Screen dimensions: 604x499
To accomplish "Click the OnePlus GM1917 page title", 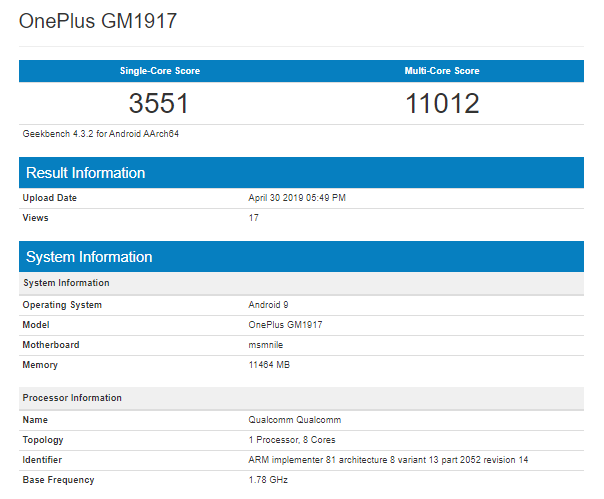I will pyautogui.click(x=100, y=21).
